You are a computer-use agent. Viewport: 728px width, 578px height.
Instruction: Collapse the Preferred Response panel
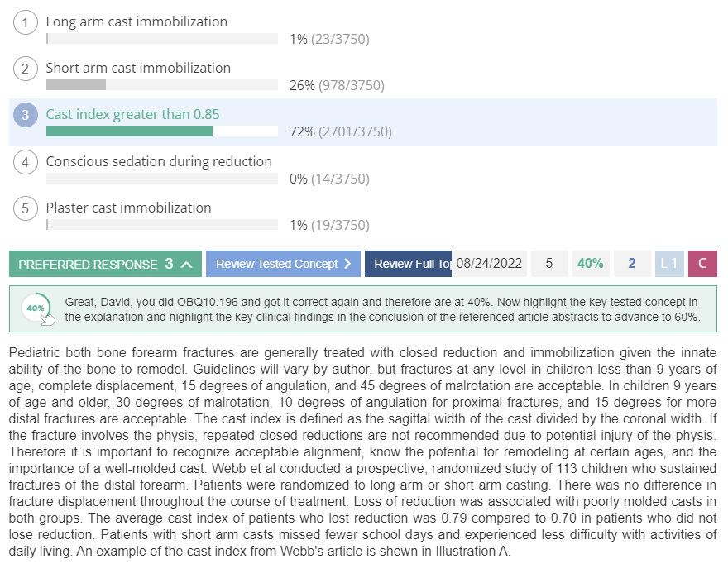click(x=105, y=264)
